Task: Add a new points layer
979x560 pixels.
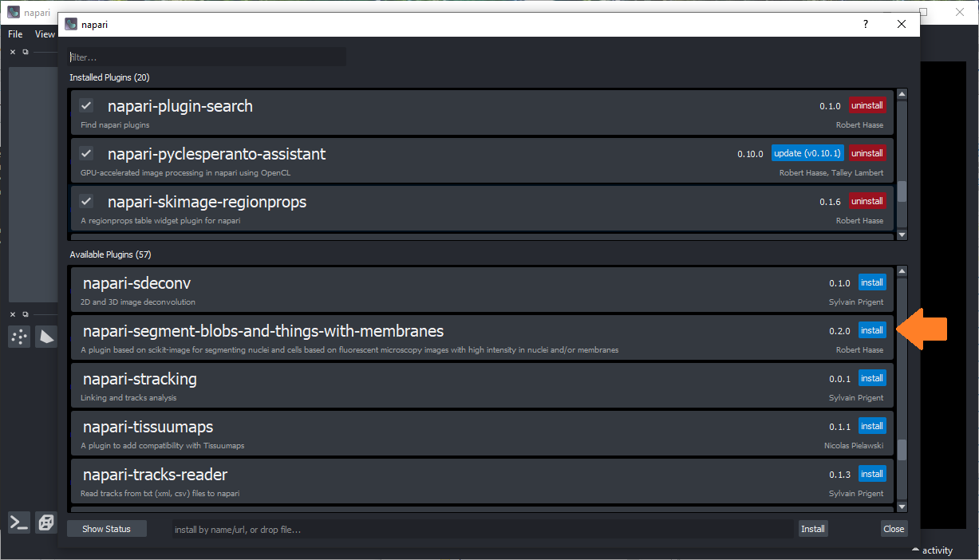Action: (19, 337)
